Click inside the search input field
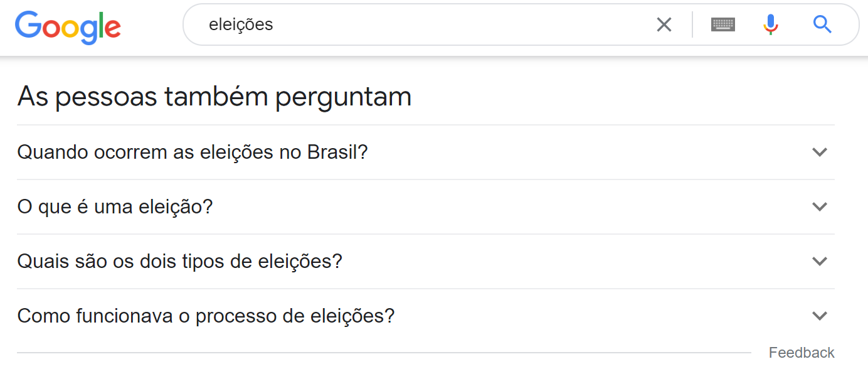Image resolution: width=868 pixels, height=369 pixels. [x=408, y=24]
